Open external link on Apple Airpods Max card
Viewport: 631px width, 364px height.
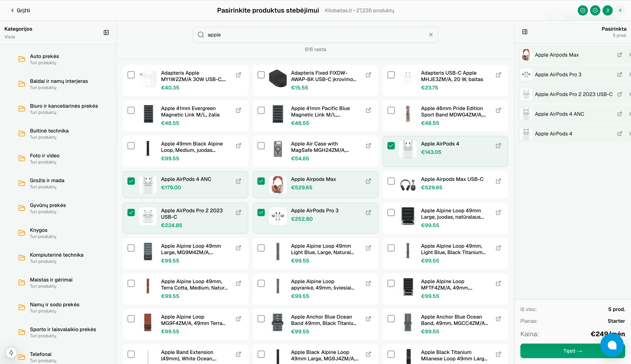[x=368, y=181]
